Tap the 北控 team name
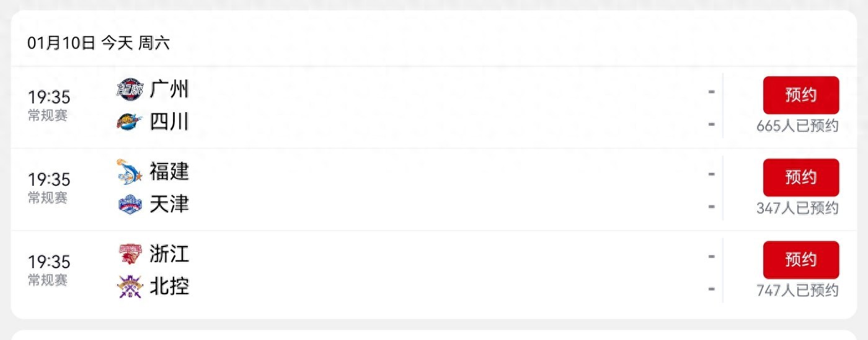 tap(169, 287)
